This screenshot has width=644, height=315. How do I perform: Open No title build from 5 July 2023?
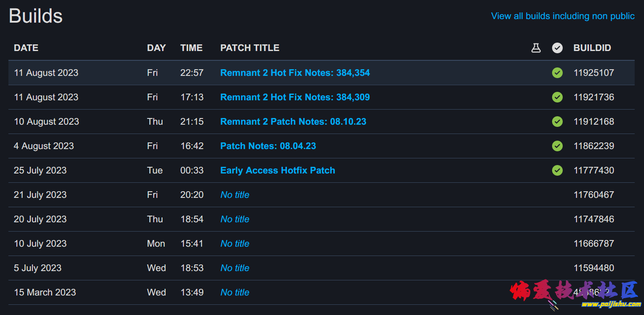point(235,268)
